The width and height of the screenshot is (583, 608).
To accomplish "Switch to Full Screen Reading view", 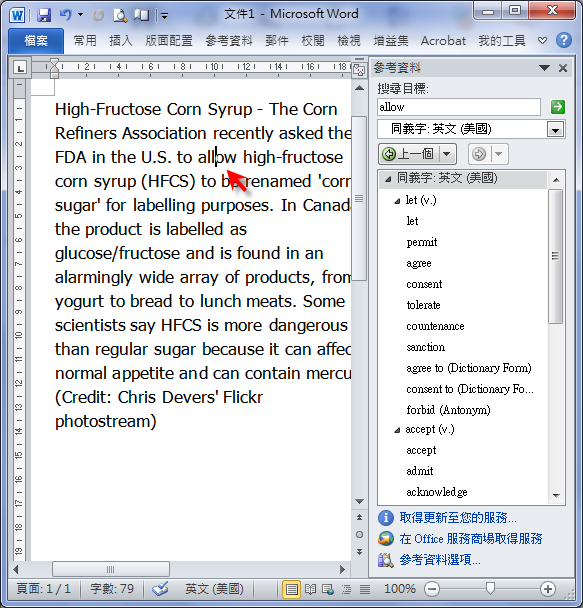I will click(x=310, y=589).
